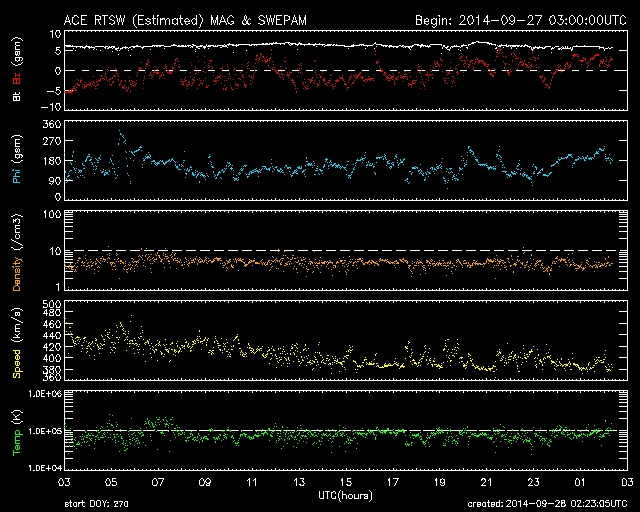Click the 13 hour mark on the time axis
640x512 pixels.
[x=300, y=482]
